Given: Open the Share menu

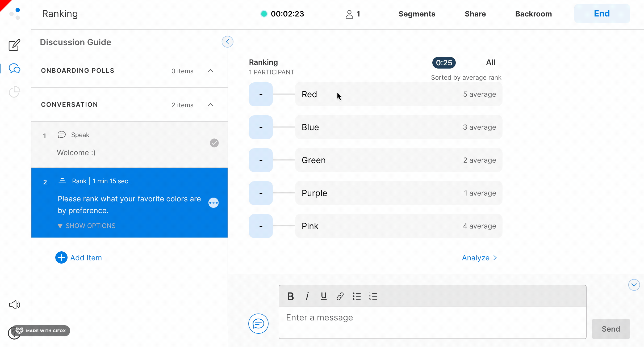Looking at the screenshot, I should [475, 14].
